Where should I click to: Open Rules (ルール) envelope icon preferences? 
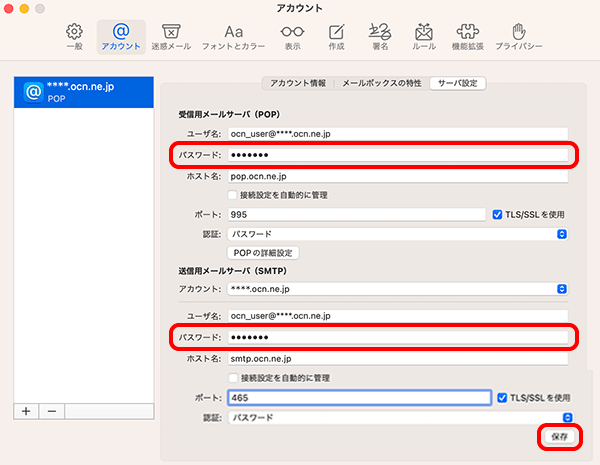click(424, 37)
